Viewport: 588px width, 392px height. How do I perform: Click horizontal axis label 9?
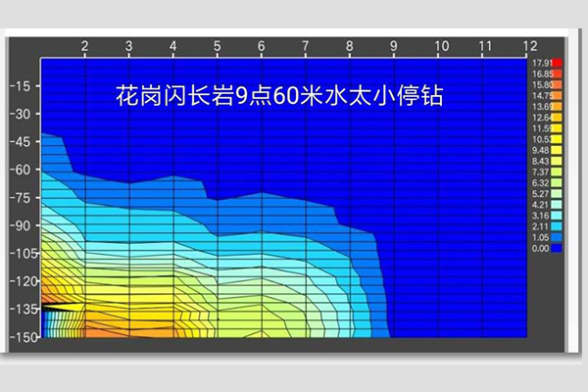tap(394, 47)
